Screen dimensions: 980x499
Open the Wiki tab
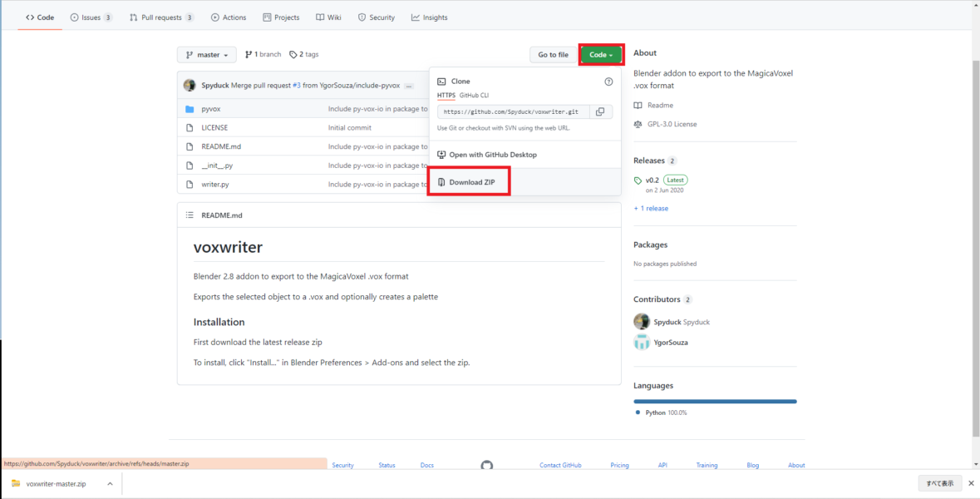click(x=329, y=17)
